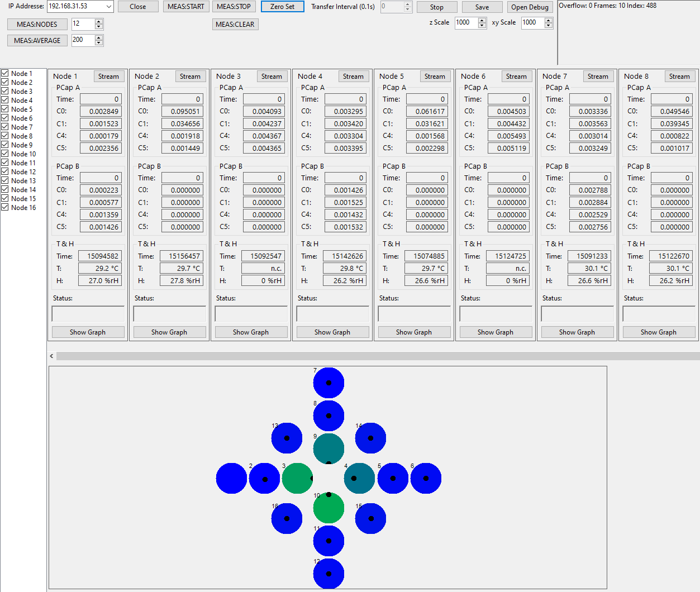
Task: Increase the MEAS:NODES count with up arrow
Action: point(99,22)
